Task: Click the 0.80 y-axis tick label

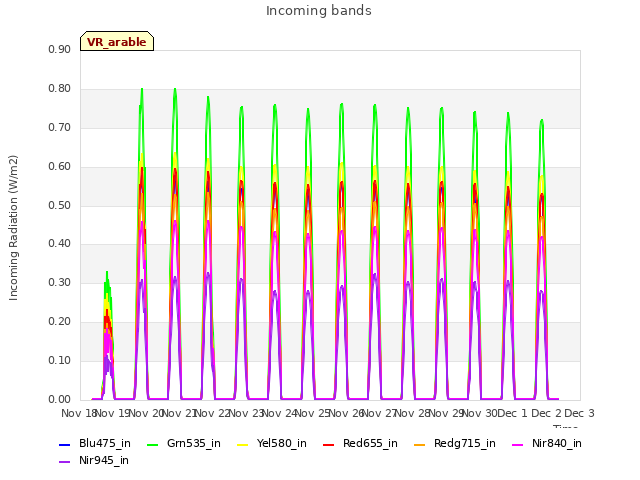Action: coord(59,89)
